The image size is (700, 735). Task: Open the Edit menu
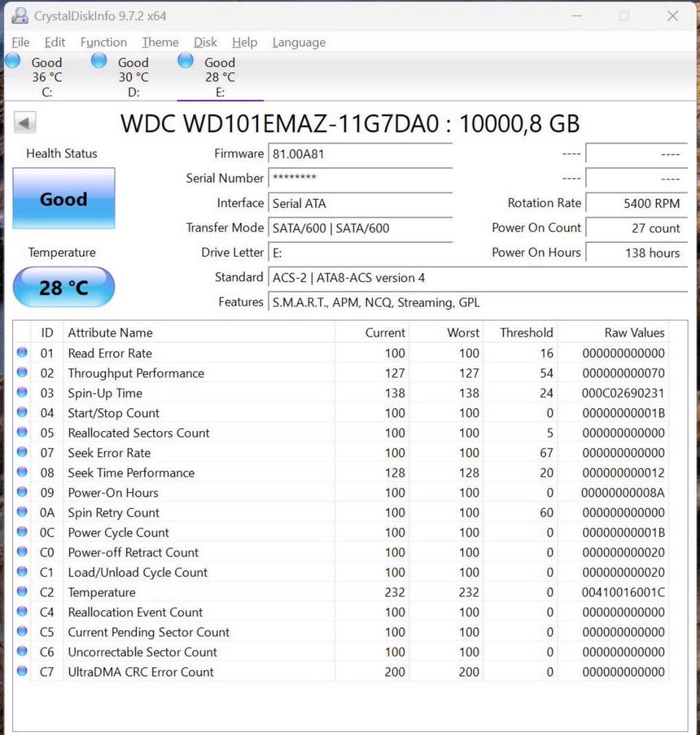click(55, 42)
